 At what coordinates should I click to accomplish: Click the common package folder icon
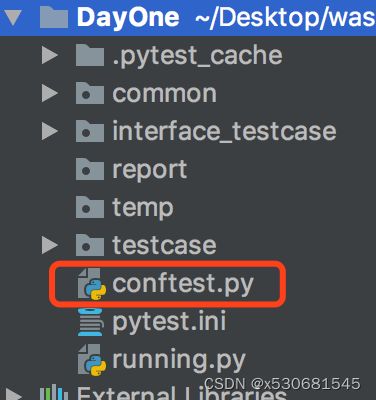click(90, 93)
